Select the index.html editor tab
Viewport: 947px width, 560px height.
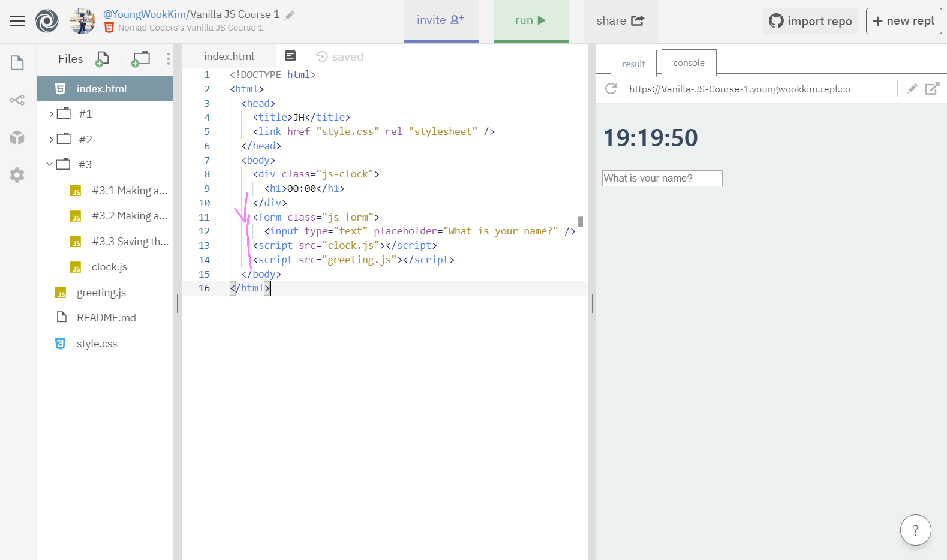click(x=229, y=56)
